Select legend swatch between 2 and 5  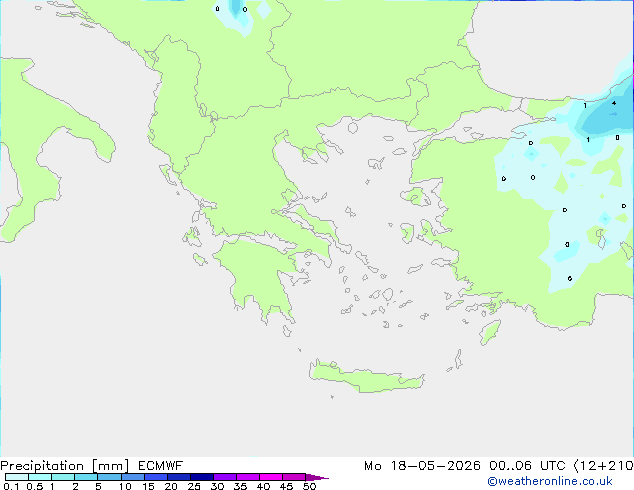tap(86, 477)
